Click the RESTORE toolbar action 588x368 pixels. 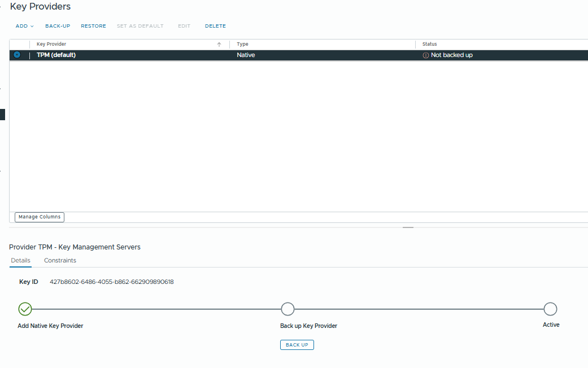click(x=93, y=26)
